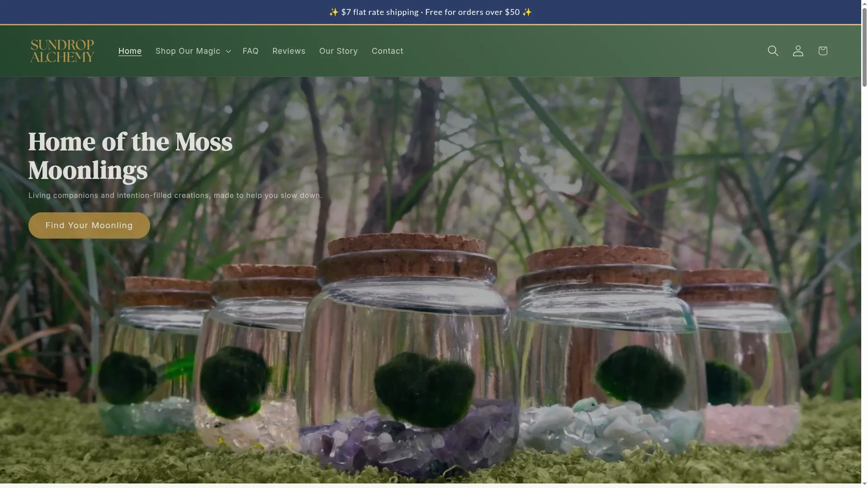This screenshot has width=868, height=488.
Task: Click the Find Your Moonling button
Action: point(89,225)
